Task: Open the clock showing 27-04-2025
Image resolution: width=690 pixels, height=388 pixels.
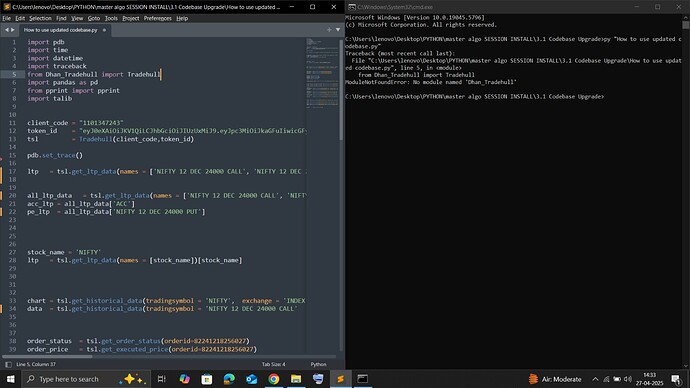Action: pyautogui.click(x=650, y=379)
